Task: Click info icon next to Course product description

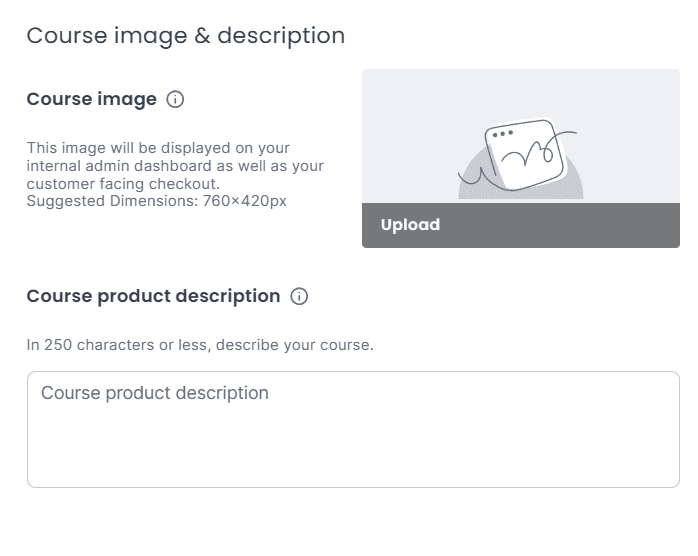Action: [299, 296]
